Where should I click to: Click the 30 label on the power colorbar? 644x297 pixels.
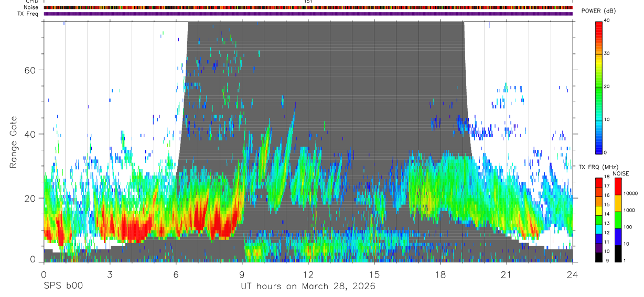tap(606, 54)
